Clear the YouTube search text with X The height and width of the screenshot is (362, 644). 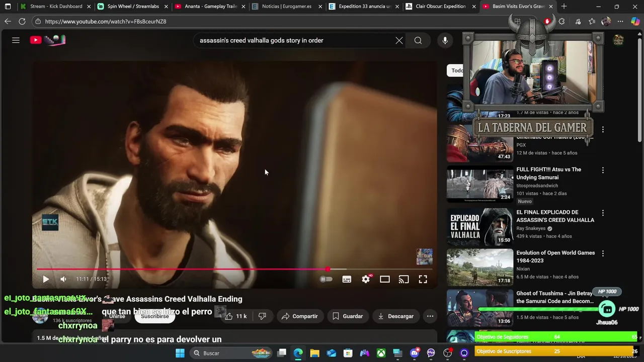coord(399,40)
